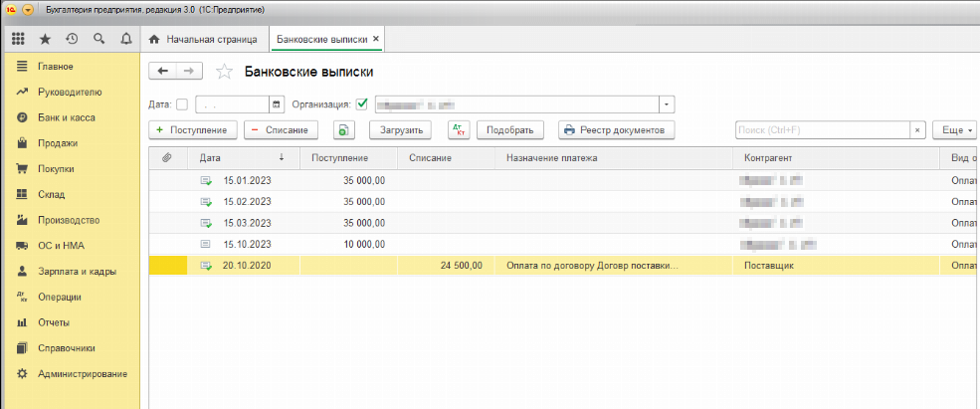The width and height of the screenshot is (980, 409).
Task: Click the Дт/Кт postings icon button
Action: 458,130
